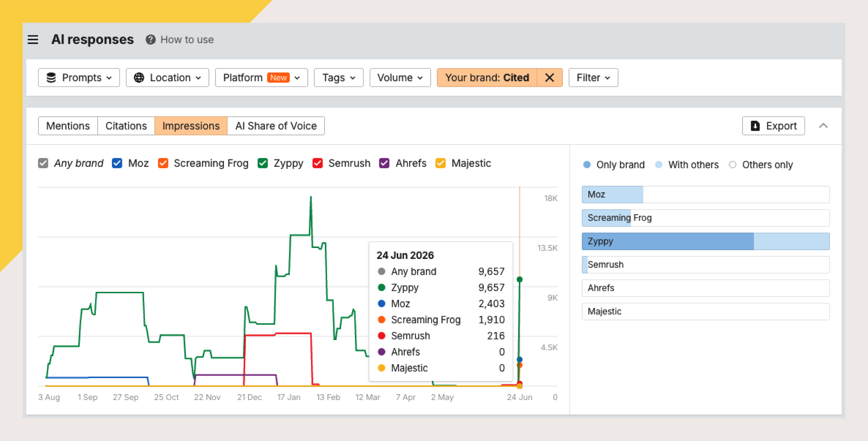Viewport: 868px width, 441px height.
Task: Click the Moz 2,403 tooltip value
Action: point(491,304)
